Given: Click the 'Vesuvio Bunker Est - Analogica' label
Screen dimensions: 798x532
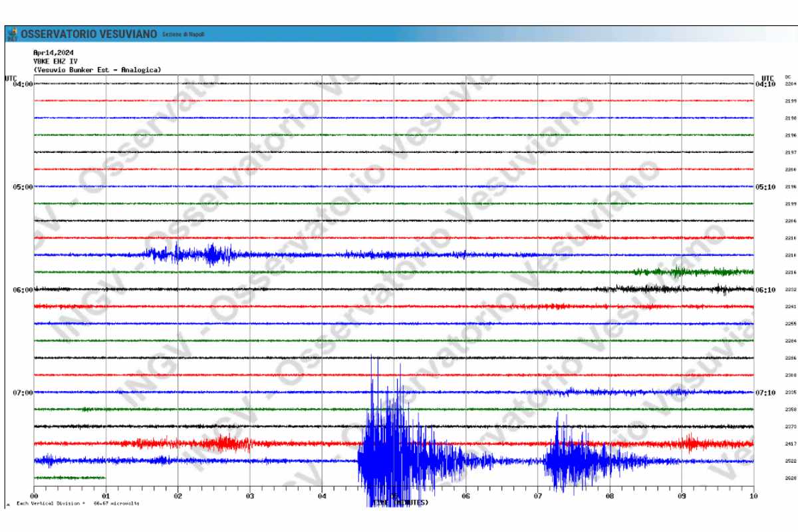Looking at the screenshot, I should tap(97, 70).
